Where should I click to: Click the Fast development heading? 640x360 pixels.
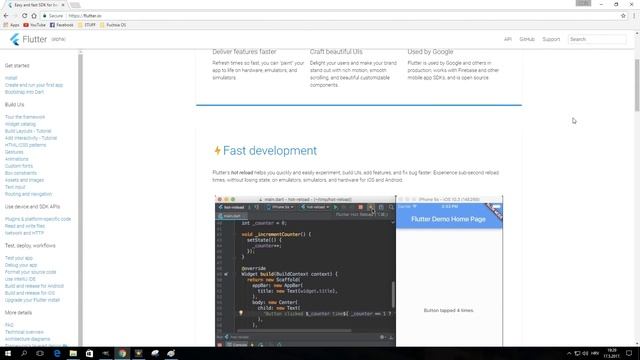270,151
